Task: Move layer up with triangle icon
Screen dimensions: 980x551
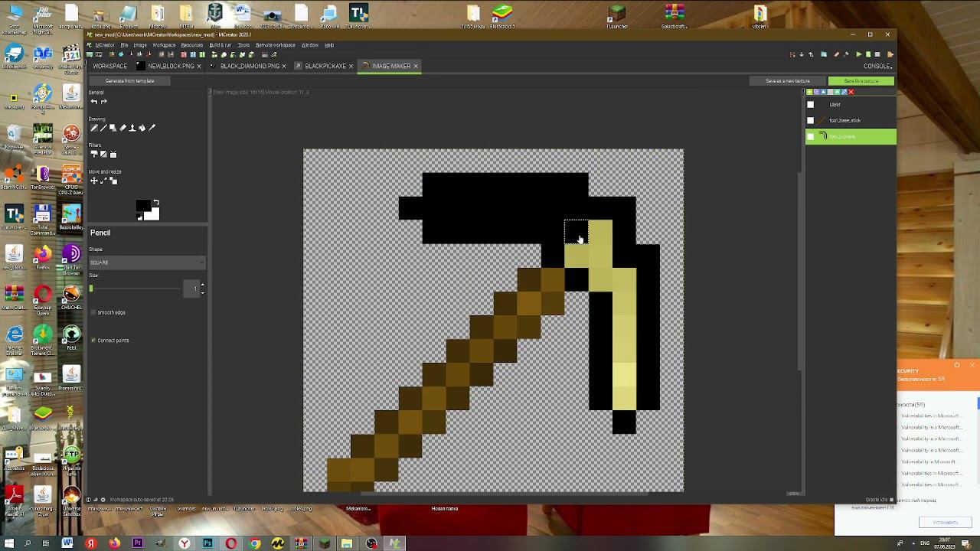Action: pos(823,92)
